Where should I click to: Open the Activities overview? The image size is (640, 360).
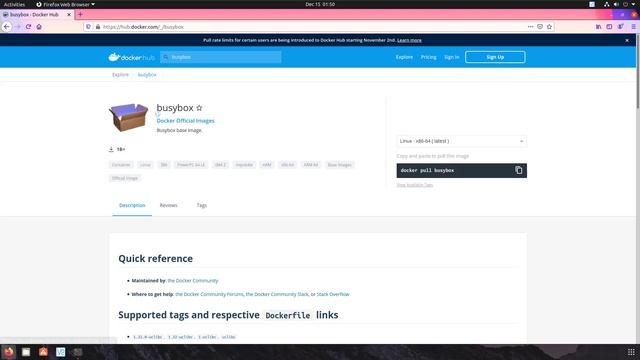click(14, 4)
